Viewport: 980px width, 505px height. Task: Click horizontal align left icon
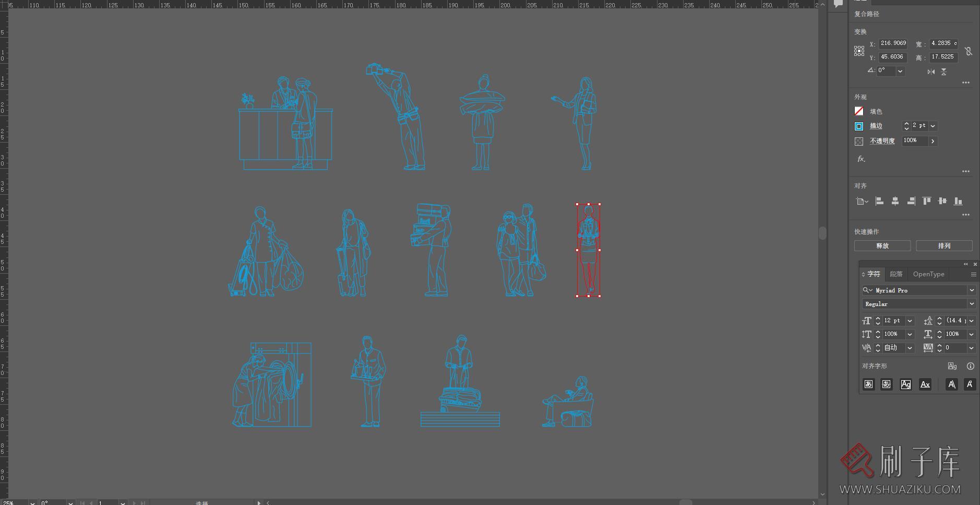pos(879,201)
